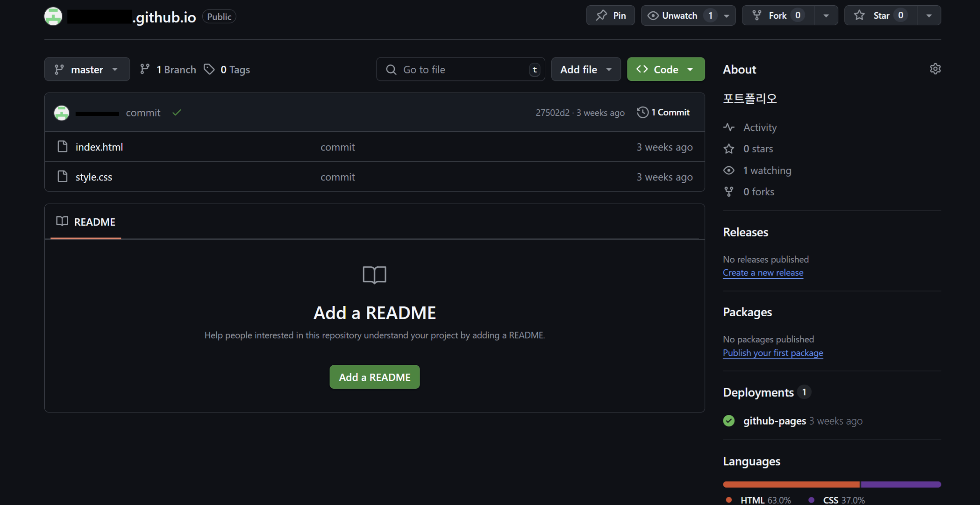Focus the Go to file search field
The image size is (980, 505).
click(461, 70)
